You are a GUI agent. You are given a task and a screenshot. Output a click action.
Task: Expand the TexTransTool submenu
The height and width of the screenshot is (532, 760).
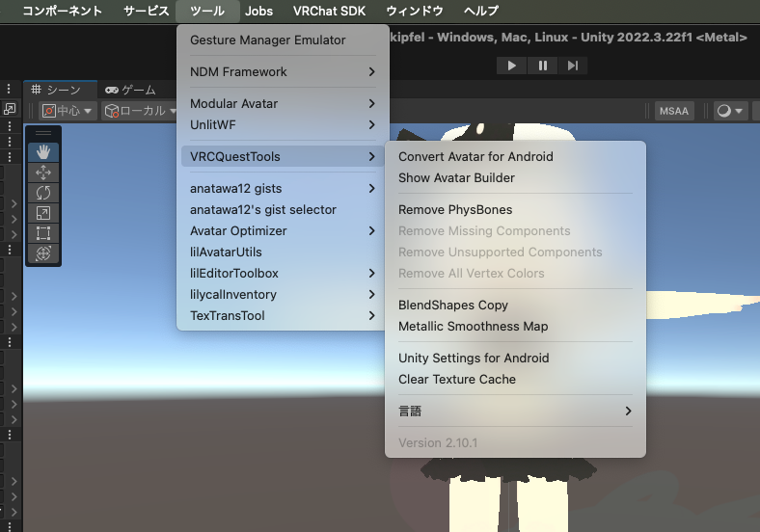(283, 316)
